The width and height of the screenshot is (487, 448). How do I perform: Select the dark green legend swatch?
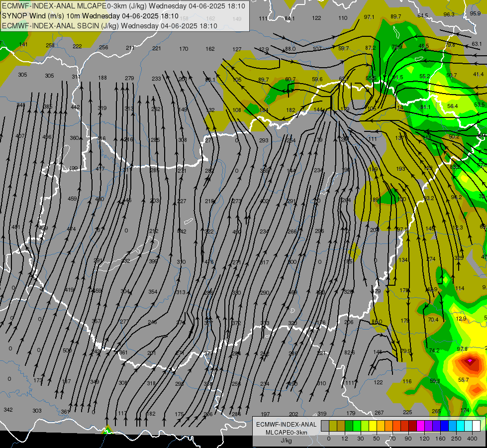[x=349, y=426]
